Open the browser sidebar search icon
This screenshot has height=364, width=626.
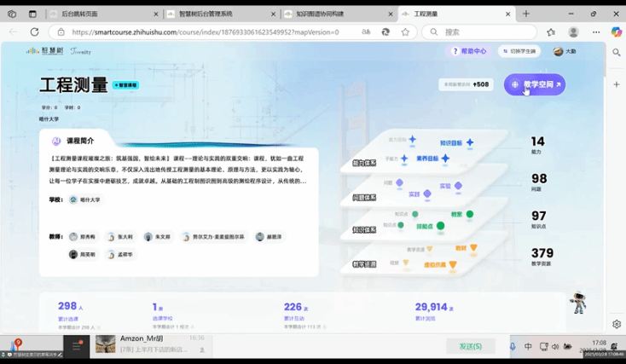(616, 52)
